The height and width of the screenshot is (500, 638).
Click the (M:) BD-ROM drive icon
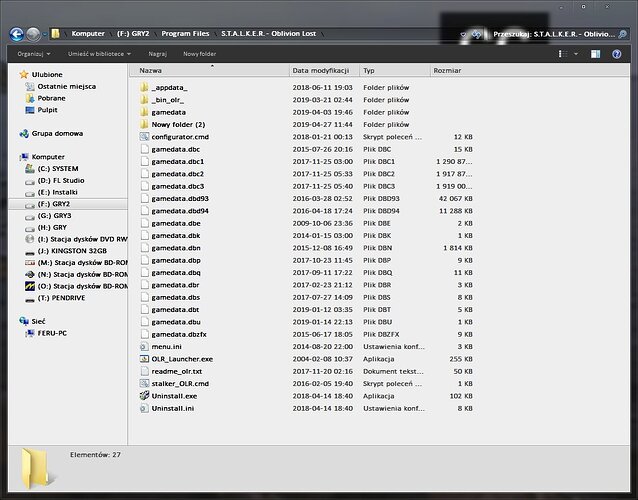tap(30, 263)
